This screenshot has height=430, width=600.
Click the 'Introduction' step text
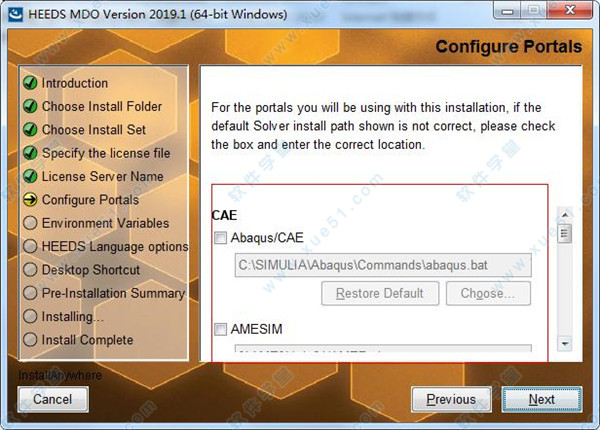pos(75,83)
